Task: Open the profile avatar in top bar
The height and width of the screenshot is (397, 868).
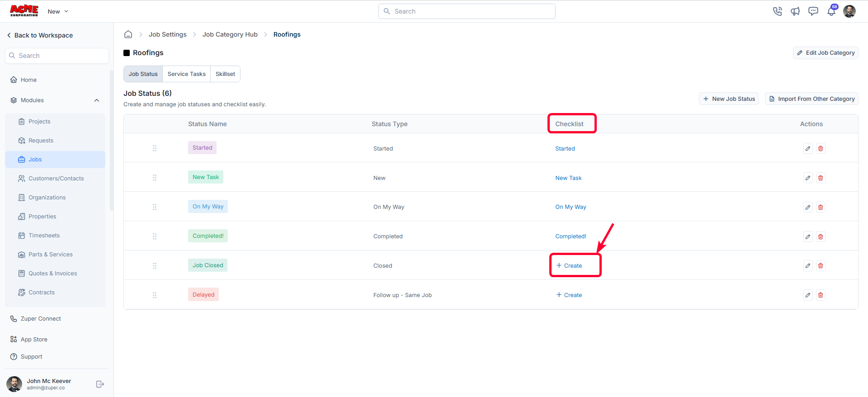Action: point(849,11)
